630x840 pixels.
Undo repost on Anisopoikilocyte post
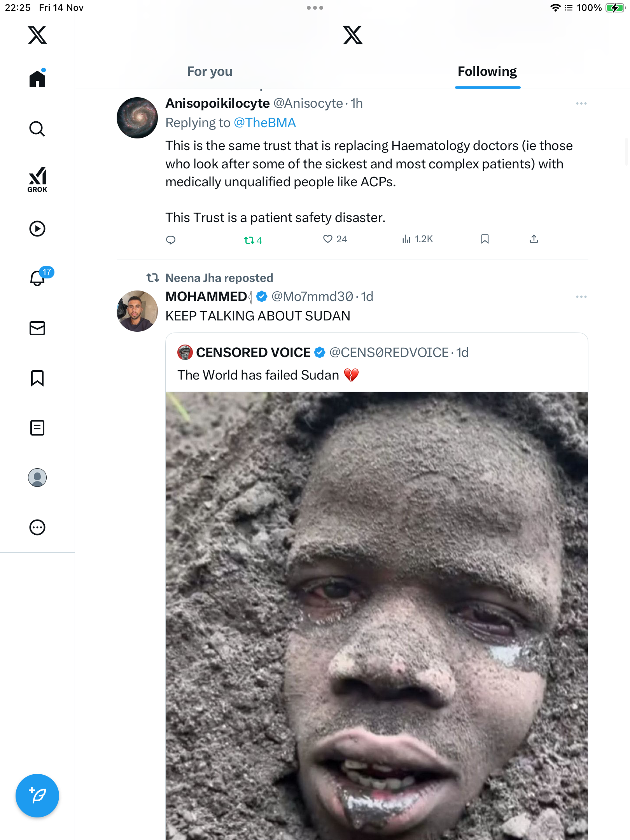pyautogui.click(x=249, y=240)
